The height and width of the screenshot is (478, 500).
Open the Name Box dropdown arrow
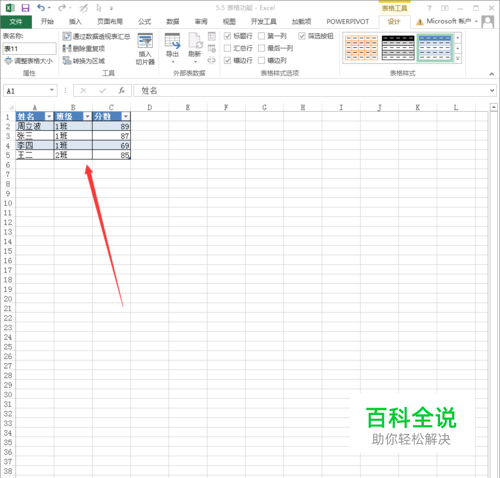[52, 90]
